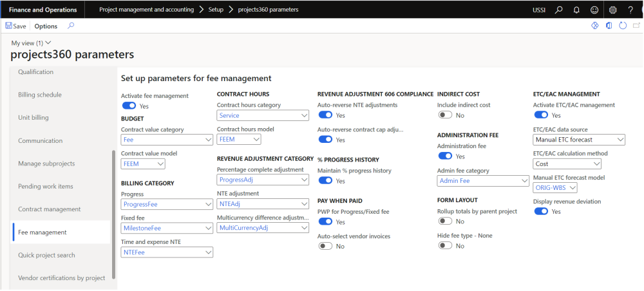Click the feedback smiley face icon
The image size is (644, 291).
pyautogui.click(x=594, y=10)
